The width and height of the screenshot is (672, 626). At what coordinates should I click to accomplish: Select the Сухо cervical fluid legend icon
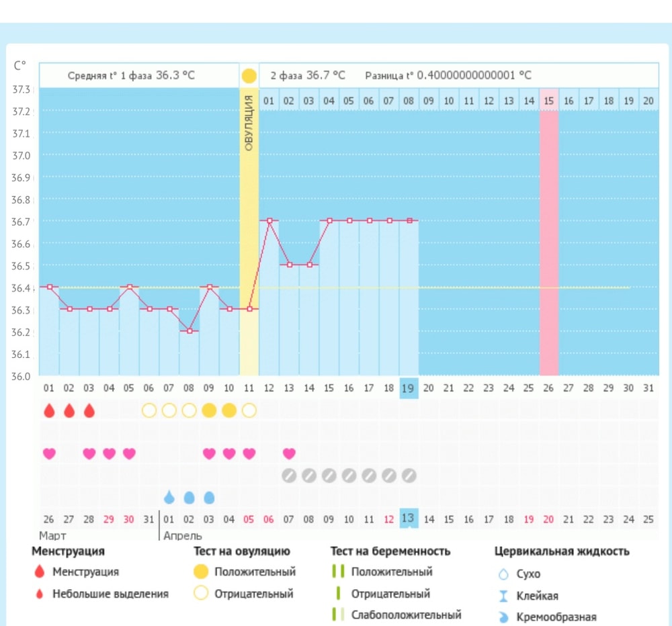[x=503, y=575]
